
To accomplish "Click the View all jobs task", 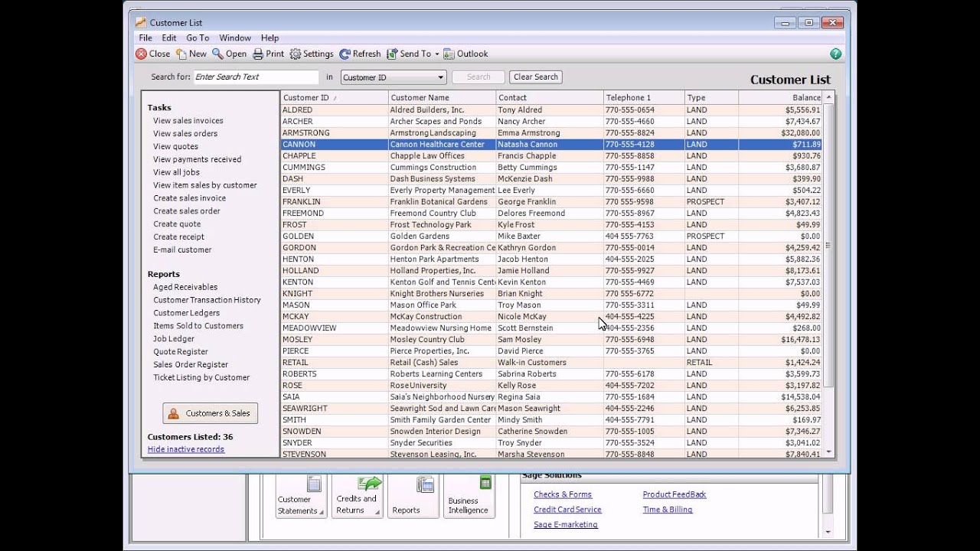I will click(176, 172).
